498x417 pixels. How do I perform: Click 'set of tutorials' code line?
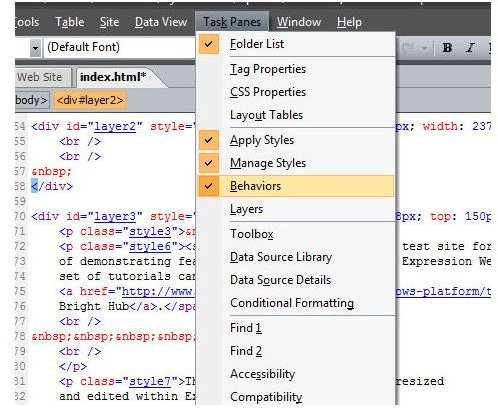click(127, 277)
